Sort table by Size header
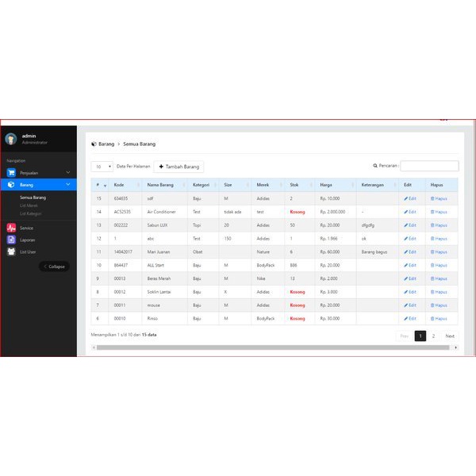Image resolution: width=476 pixels, height=476 pixels. pos(235,185)
